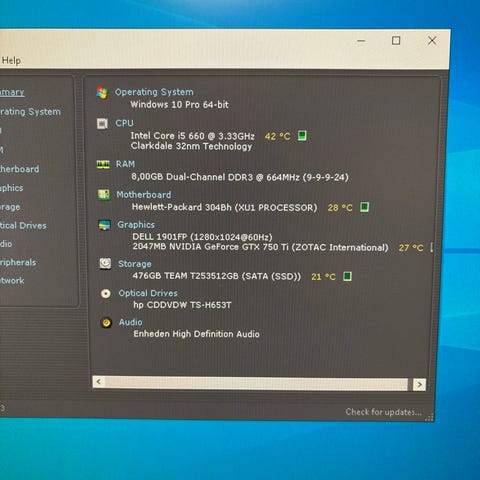Click the Check for updates link
The image size is (480, 480).
point(383,412)
